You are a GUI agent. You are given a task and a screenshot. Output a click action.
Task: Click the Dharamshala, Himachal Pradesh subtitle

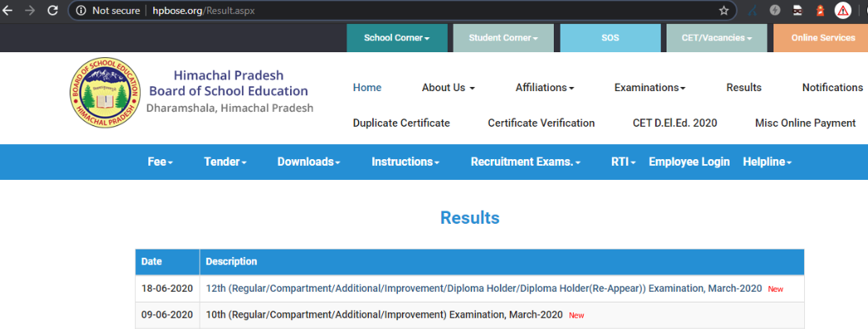pyautogui.click(x=230, y=109)
